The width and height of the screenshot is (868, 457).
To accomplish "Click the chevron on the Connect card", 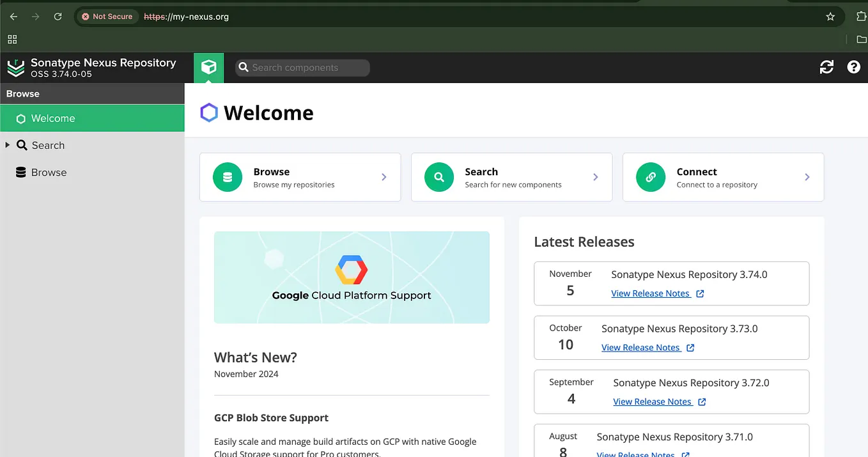I will (807, 177).
